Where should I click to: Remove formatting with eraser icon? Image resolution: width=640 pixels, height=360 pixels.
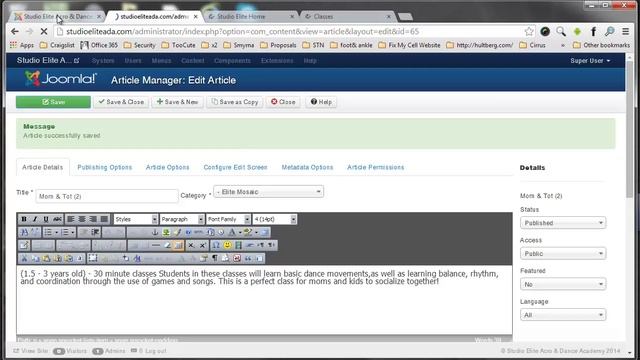pos(167,245)
